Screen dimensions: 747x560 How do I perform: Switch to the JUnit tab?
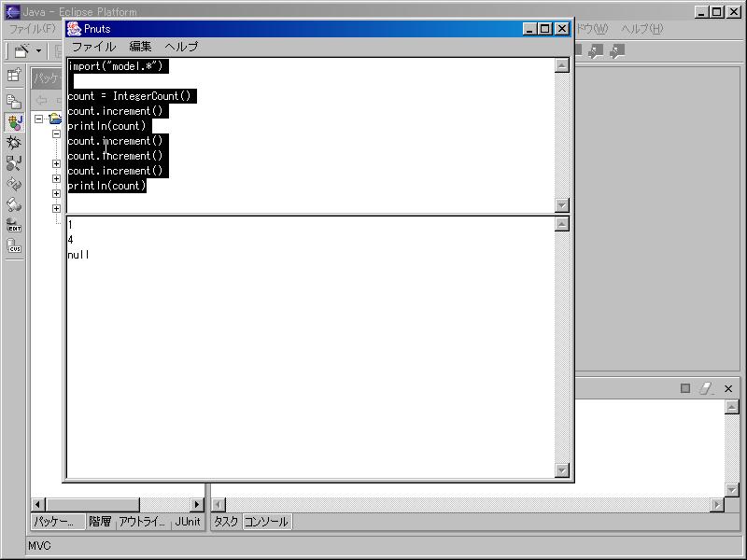[x=188, y=522]
